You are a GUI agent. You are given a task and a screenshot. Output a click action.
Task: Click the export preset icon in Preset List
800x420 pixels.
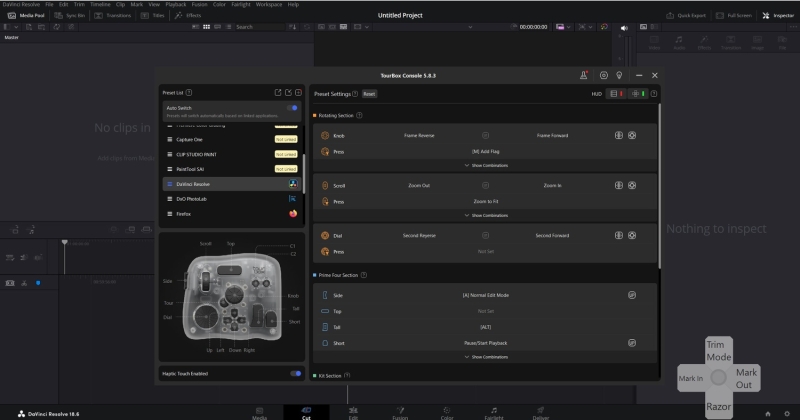(278, 92)
